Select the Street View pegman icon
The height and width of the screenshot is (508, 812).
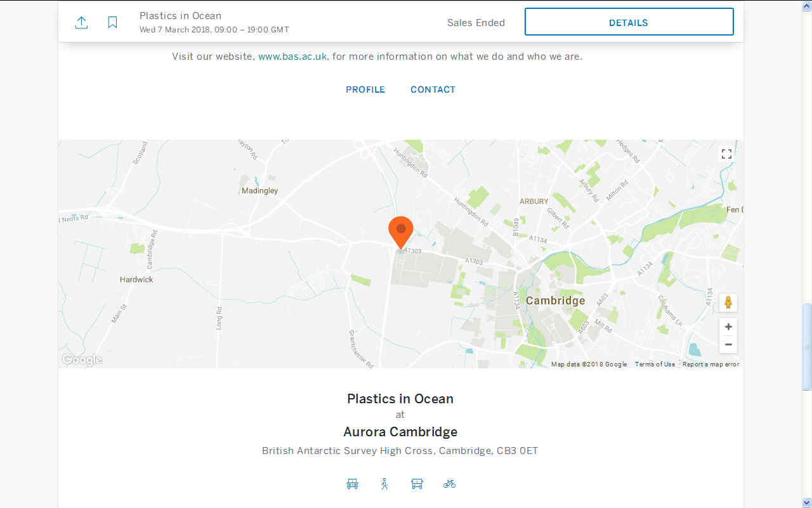click(x=728, y=303)
